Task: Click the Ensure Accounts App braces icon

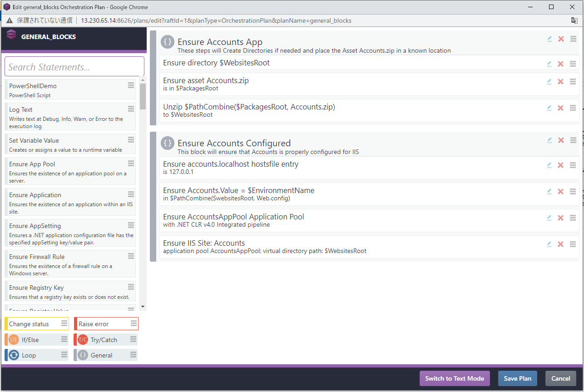Action: tap(168, 42)
